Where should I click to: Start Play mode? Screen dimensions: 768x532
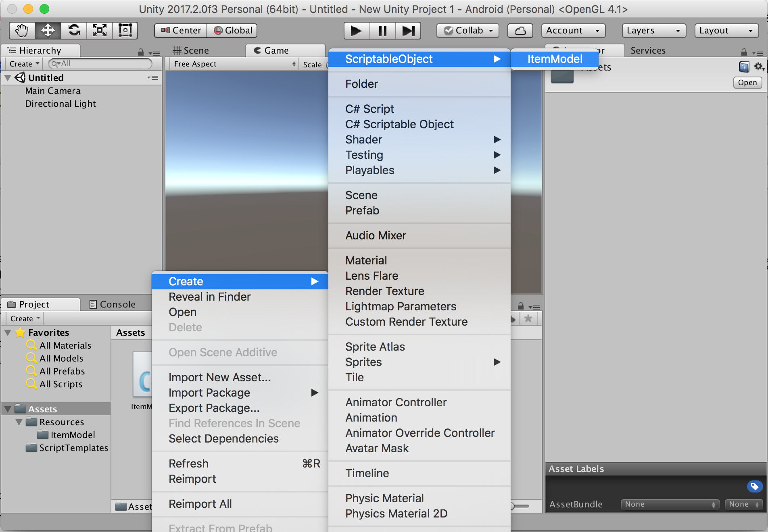point(357,31)
